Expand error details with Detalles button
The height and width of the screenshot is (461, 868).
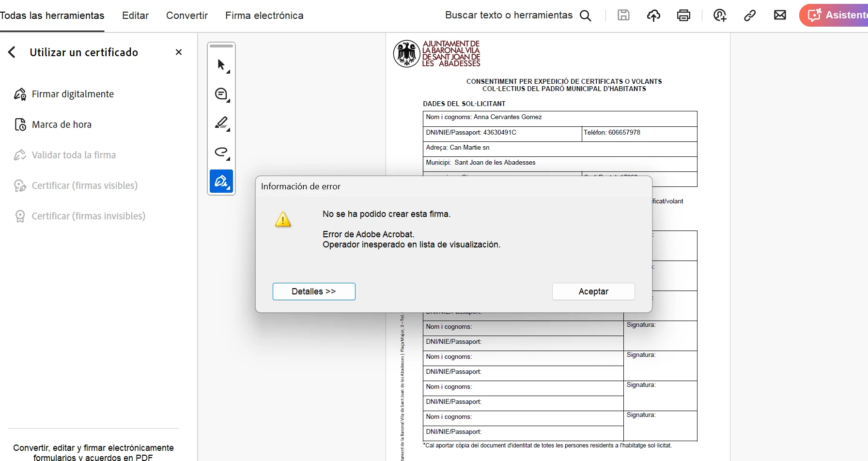314,292
